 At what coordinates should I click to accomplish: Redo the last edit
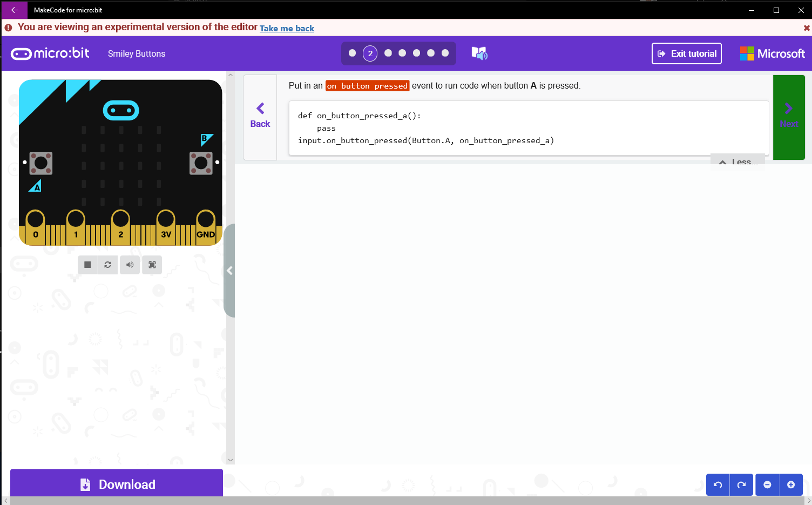pyautogui.click(x=741, y=484)
